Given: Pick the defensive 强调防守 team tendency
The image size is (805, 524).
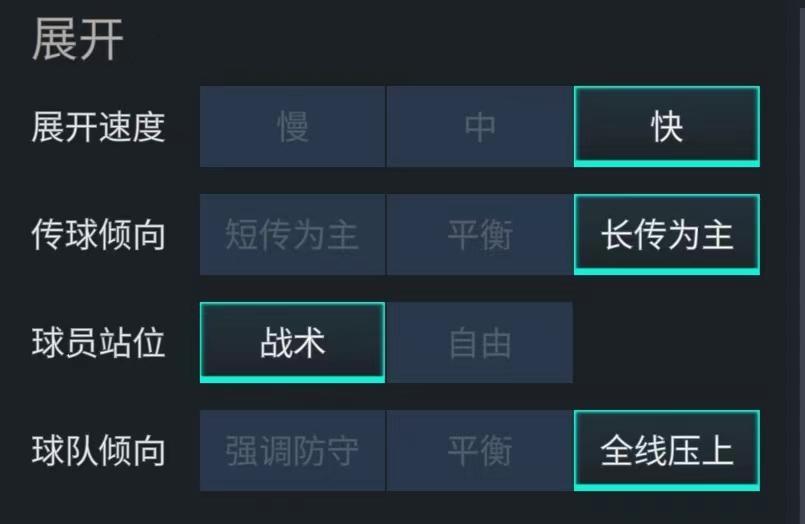Looking at the screenshot, I should [x=292, y=451].
